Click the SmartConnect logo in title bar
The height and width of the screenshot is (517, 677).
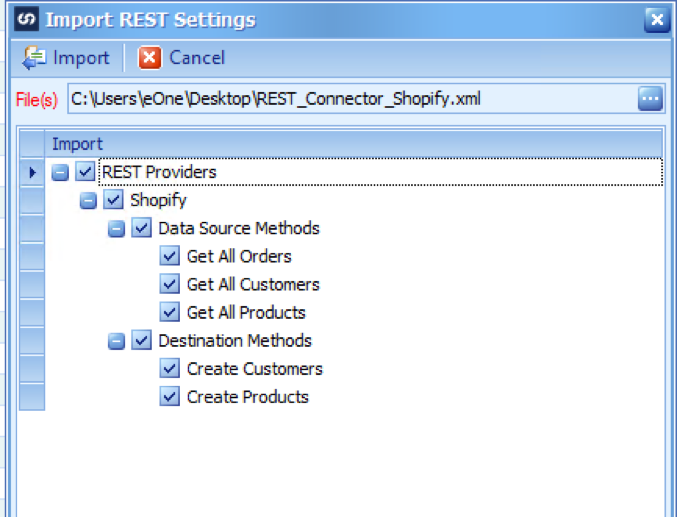point(26,19)
